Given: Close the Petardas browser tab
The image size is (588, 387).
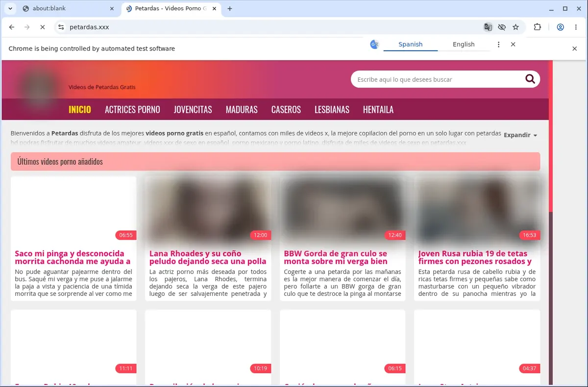Looking at the screenshot, I should [x=215, y=8].
